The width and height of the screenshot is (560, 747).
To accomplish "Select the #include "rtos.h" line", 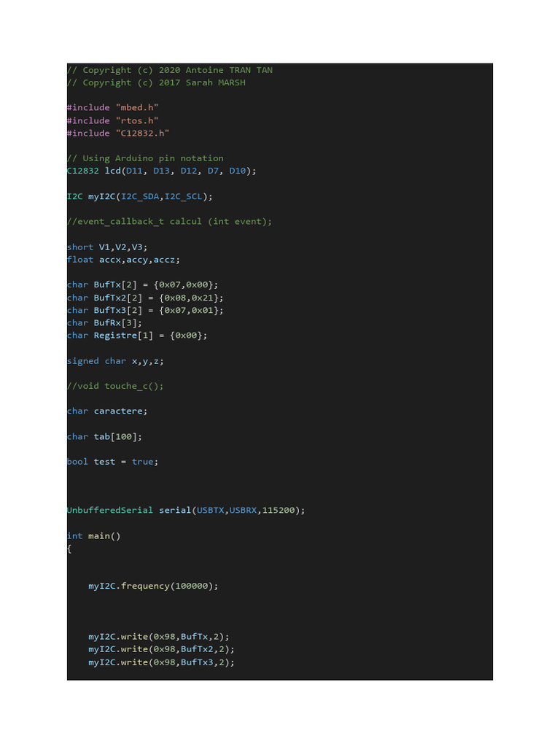I will coord(112,120).
